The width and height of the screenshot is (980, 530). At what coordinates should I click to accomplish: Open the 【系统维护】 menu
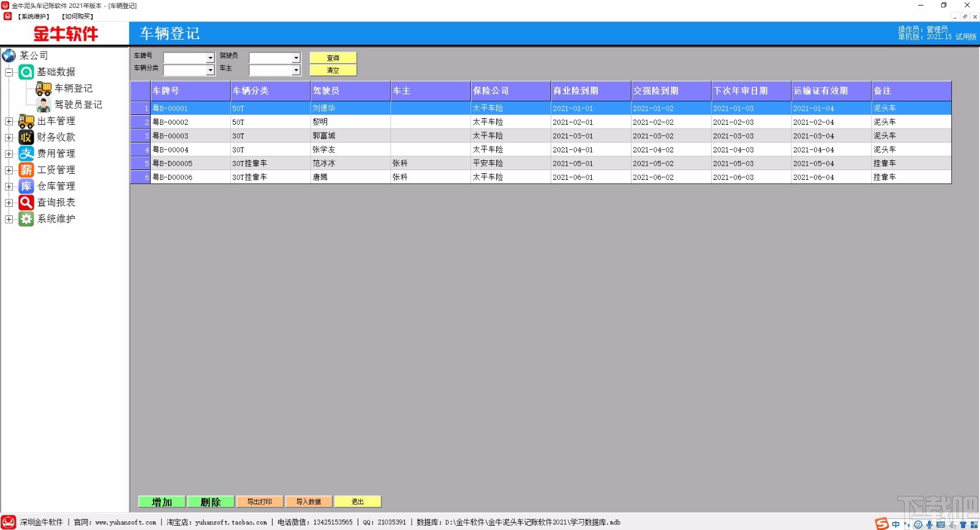pyautogui.click(x=34, y=17)
